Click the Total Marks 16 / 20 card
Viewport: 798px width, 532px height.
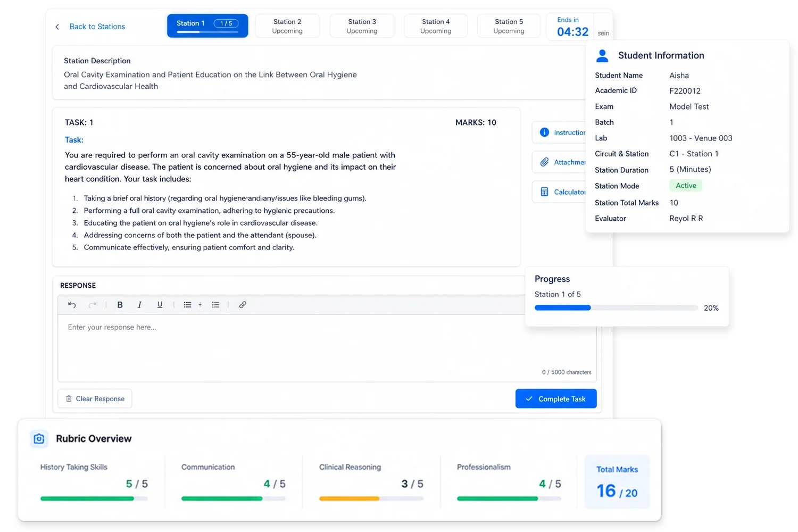pyautogui.click(x=617, y=482)
